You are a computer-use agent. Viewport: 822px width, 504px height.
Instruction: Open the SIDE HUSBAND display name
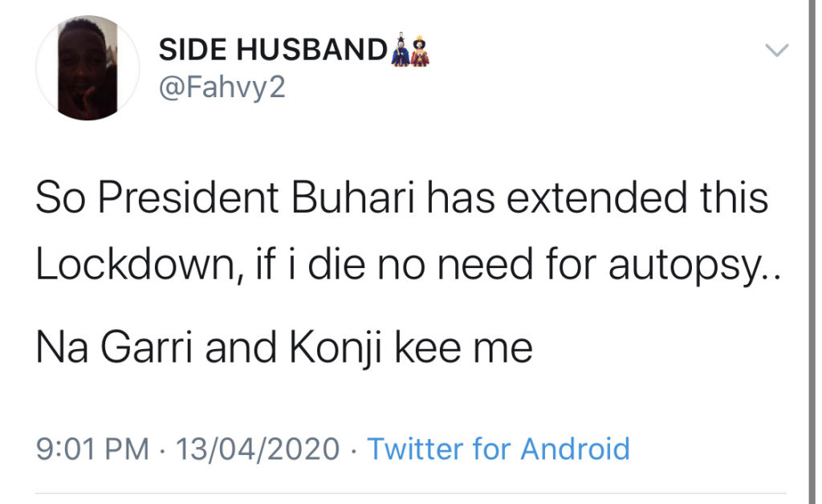click(x=273, y=51)
